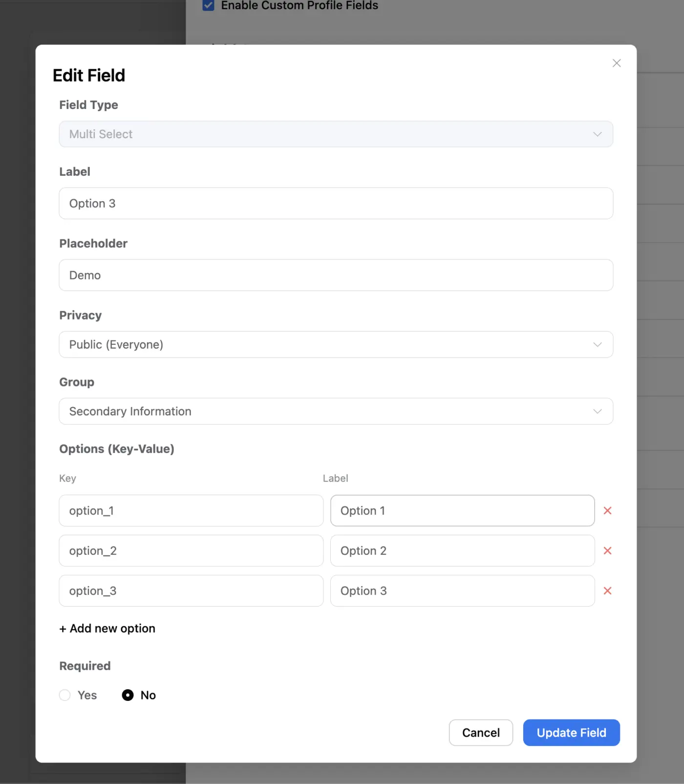Viewport: 684px width, 784px height.
Task: Click the Update Field button
Action: tap(571, 733)
